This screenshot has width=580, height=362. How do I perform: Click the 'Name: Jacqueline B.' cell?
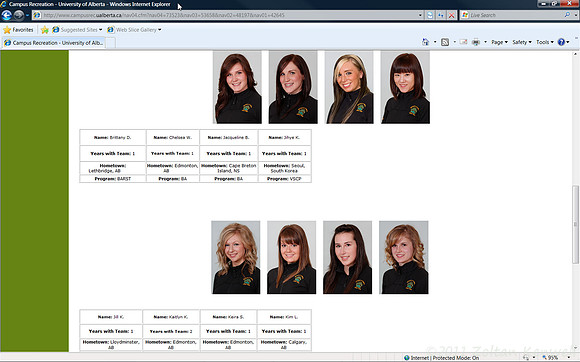tap(229, 137)
